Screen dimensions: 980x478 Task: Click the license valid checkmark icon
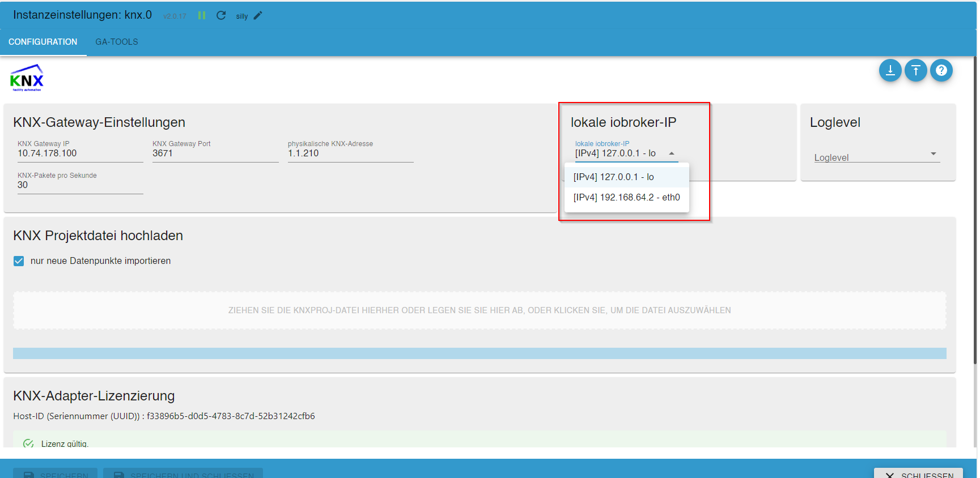click(x=28, y=443)
